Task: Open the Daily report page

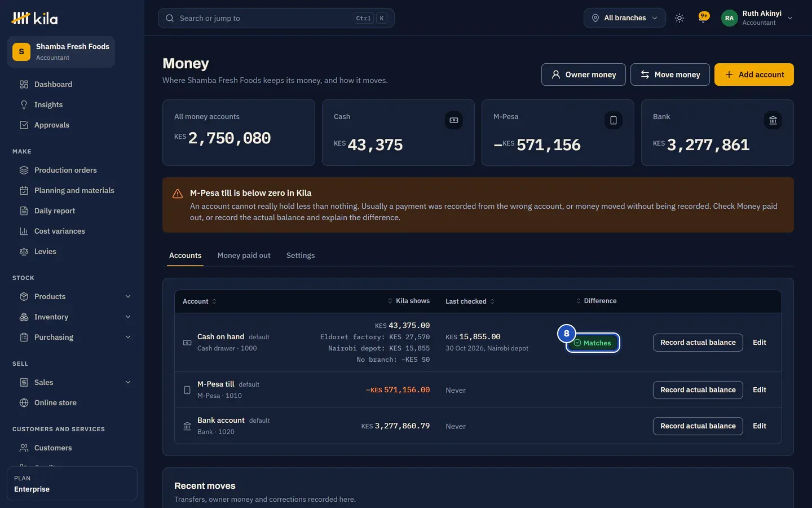Action: 72,211
